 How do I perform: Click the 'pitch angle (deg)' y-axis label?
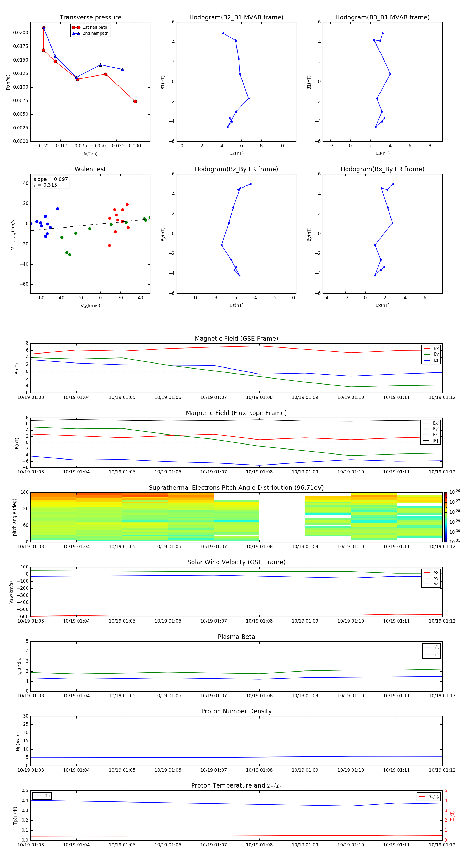(x=14, y=517)
